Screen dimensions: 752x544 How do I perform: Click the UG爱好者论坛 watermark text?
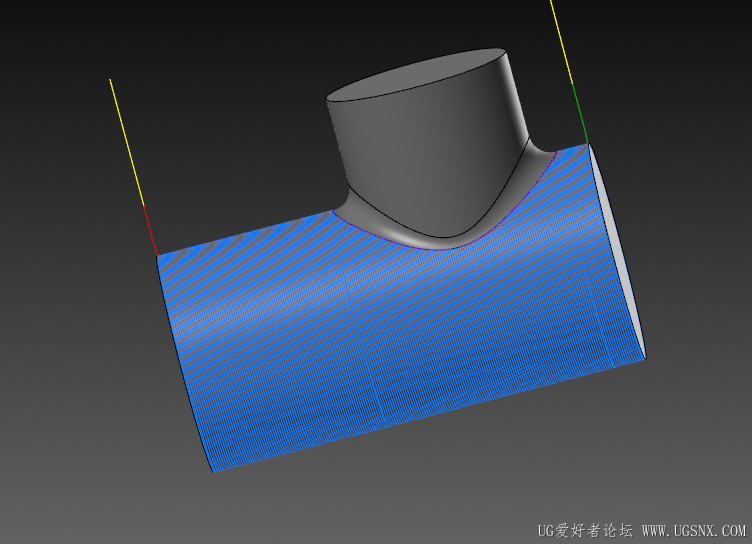click(x=585, y=531)
